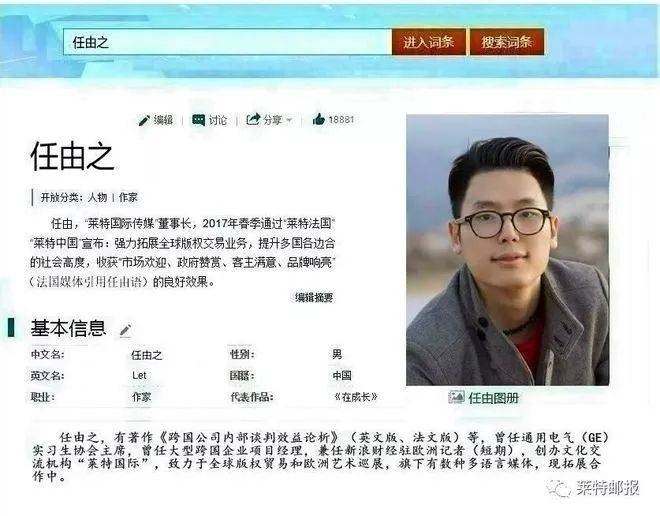
Task: Click the 18881 like count
Action: tap(341, 120)
